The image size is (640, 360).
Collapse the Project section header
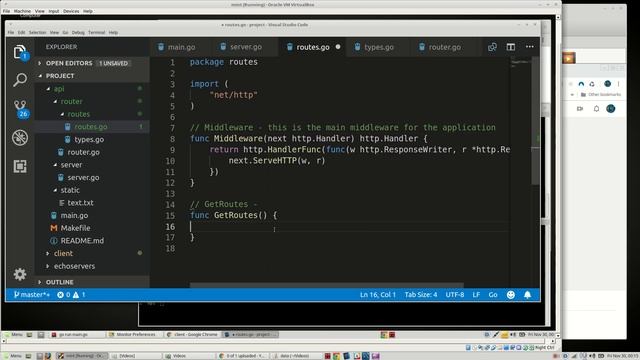[60, 76]
